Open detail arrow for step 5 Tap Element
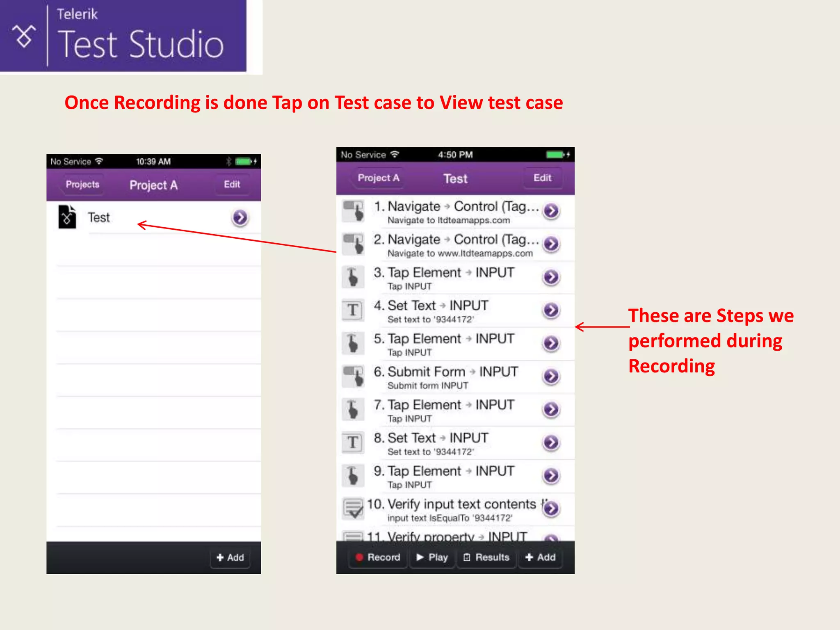The image size is (840, 630). pos(551,343)
